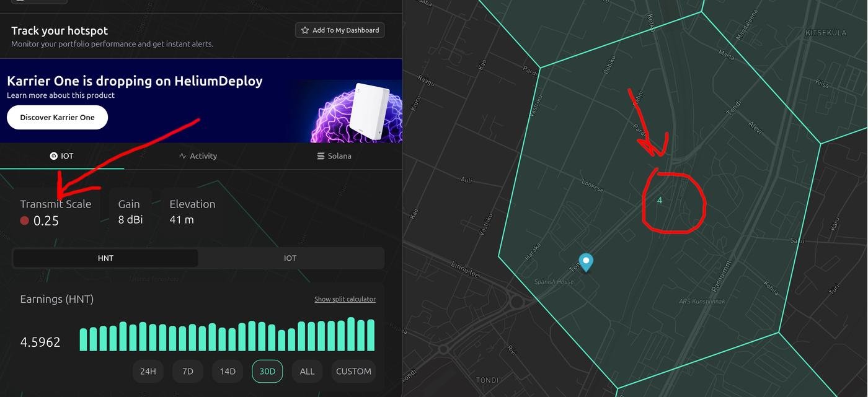This screenshot has width=868, height=397.
Task: Switch to the Activity tab
Action: (x=198, y=156)
